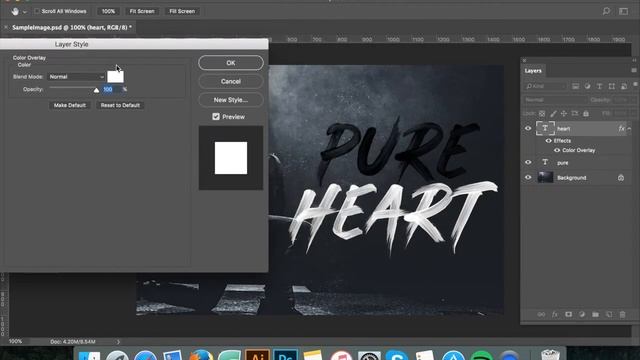Click the create new layer icon
This screenshot has height=360, width=640.
coord(609,314)
